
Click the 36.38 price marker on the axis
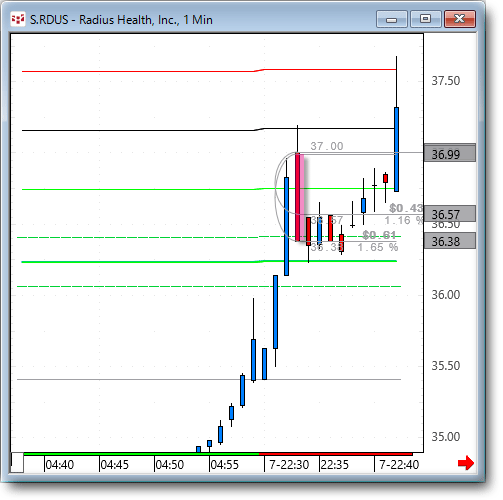(450, 241)
